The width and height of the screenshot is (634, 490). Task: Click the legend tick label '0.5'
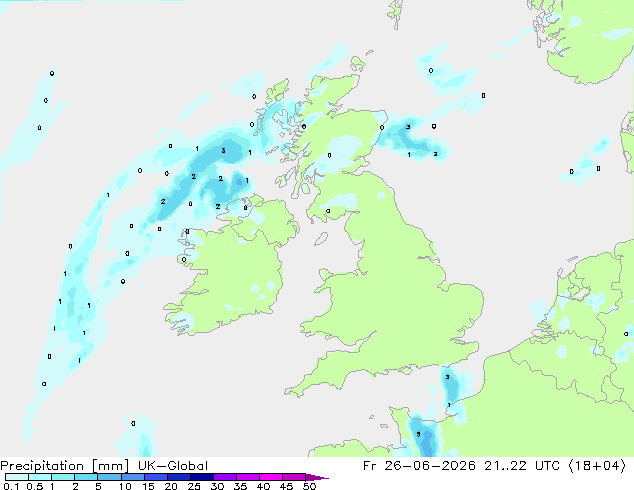coord(35,486)
